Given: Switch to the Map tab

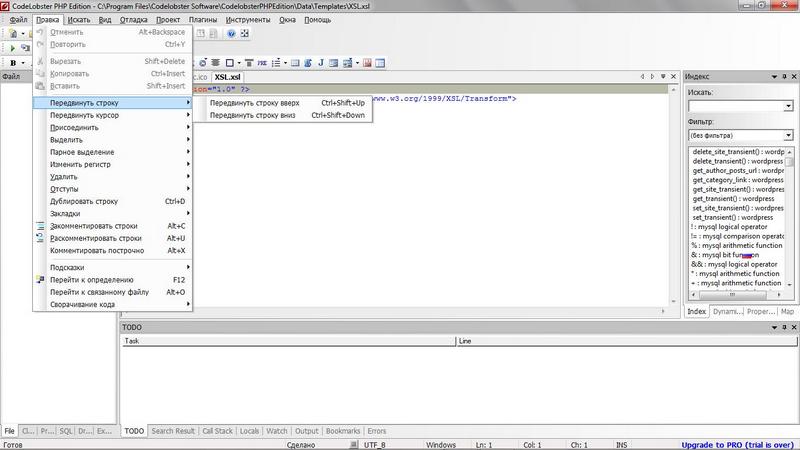Looking at the screenshot, I should [x=787, y=311].
